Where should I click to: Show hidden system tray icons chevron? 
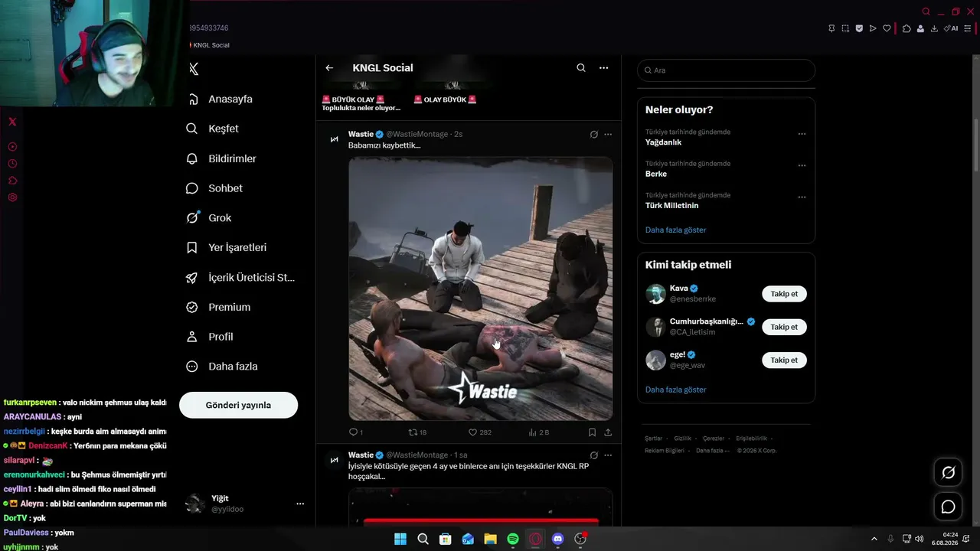tap(874, 539)
